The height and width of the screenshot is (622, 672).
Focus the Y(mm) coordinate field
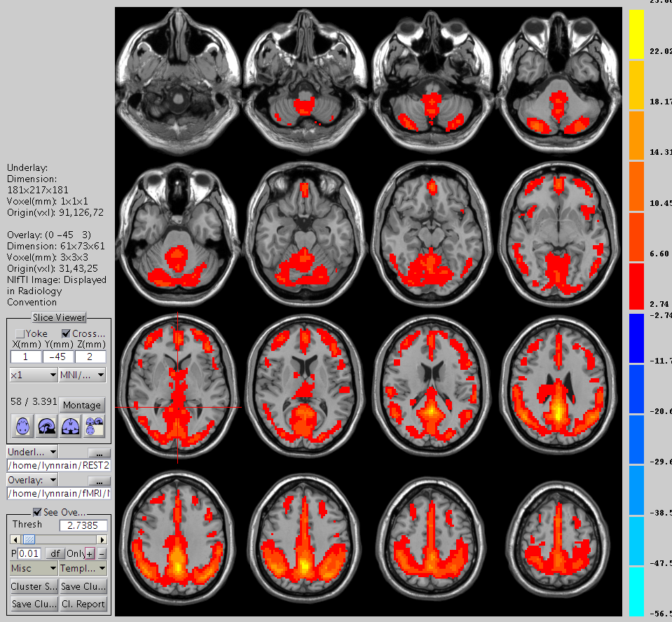coord(58,357)
